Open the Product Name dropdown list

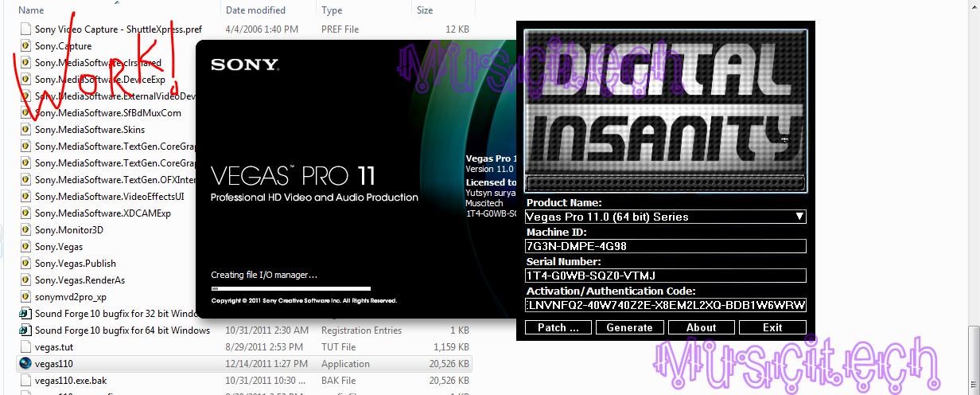tap(799, 217)
